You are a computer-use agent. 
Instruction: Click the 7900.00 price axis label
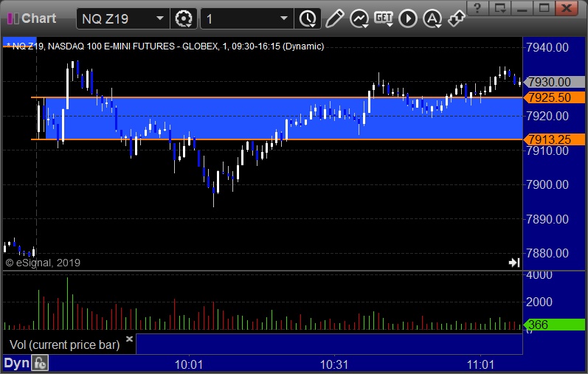click(x=547, y=184)
